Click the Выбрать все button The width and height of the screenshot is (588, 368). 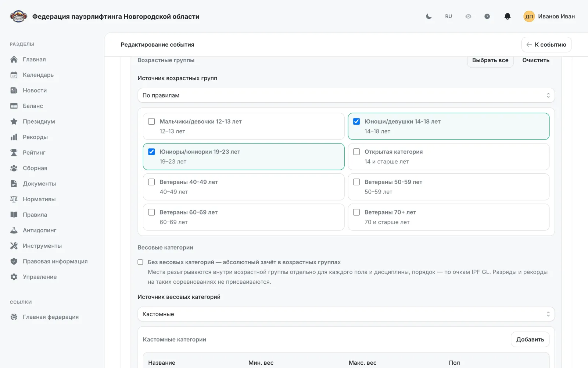pos(490,60)
